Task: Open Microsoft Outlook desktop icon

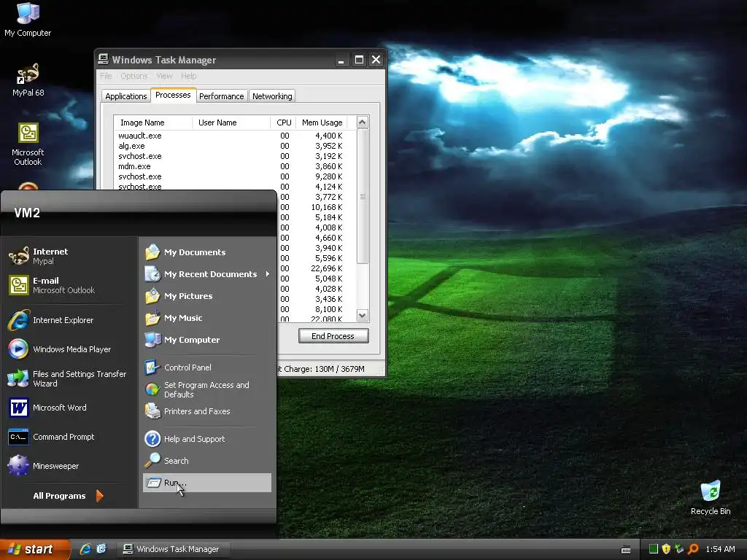Action: (x=28, y=144)
